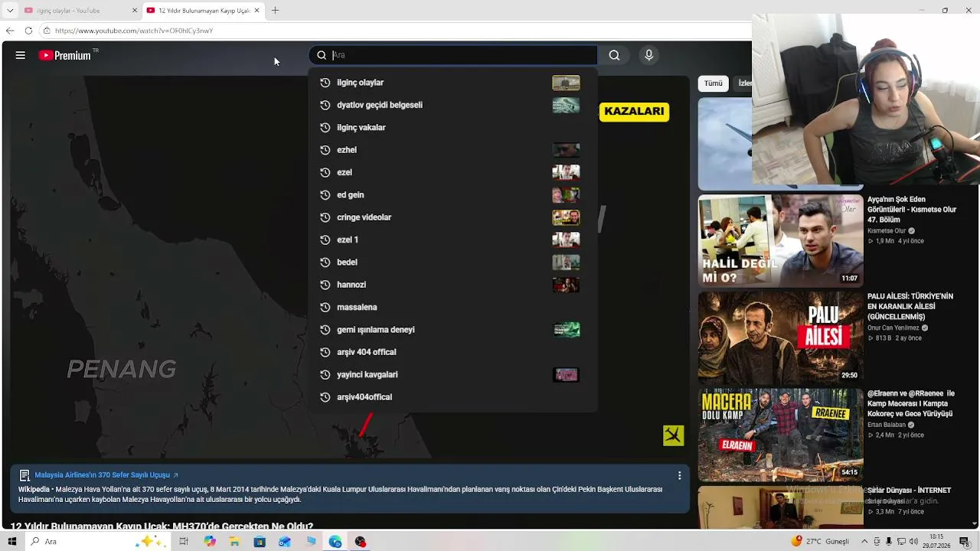Open a new browser tab

[275, 11]
